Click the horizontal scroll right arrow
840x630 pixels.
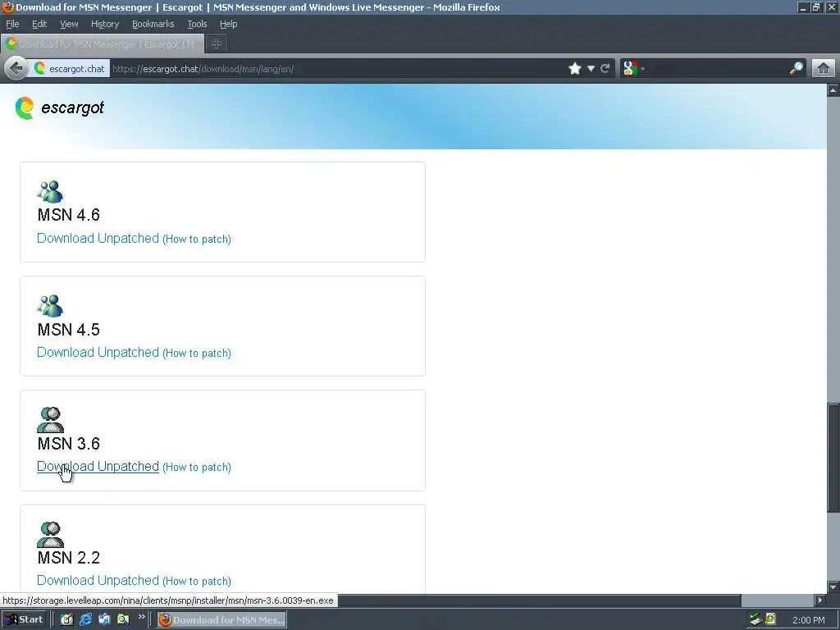click(819, 600)
